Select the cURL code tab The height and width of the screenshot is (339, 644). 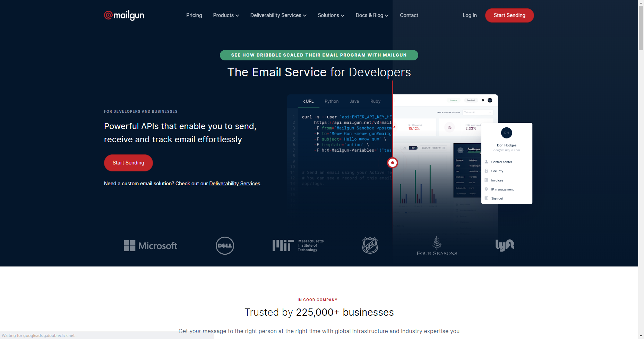(x=308, y=101)
